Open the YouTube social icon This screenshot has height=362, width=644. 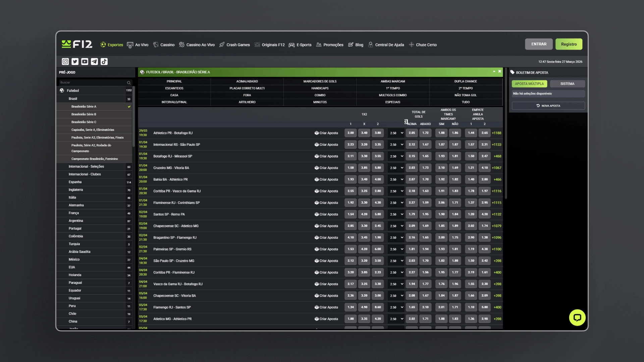pos(85,62)
